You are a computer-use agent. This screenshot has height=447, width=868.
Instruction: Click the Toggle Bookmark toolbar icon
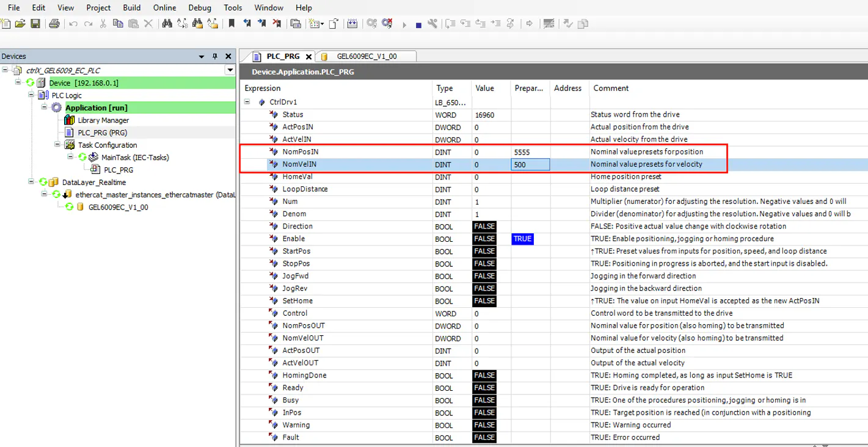pyautogui.click(x=232, y=24)
